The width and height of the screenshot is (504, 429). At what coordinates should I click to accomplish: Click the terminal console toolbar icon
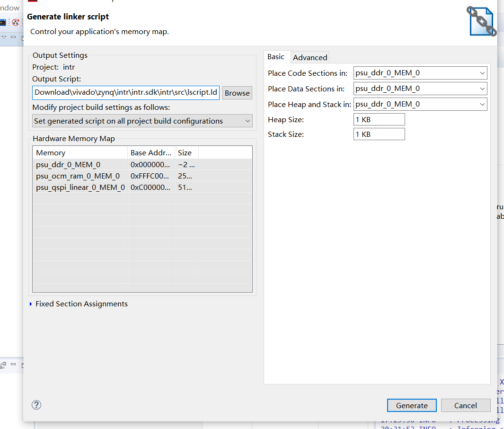point(3,22)
